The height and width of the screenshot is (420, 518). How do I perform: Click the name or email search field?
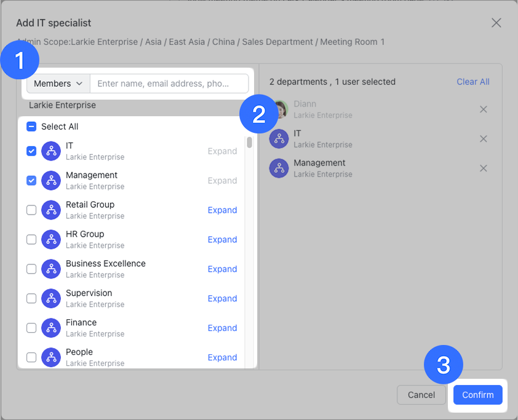point(169,84)
